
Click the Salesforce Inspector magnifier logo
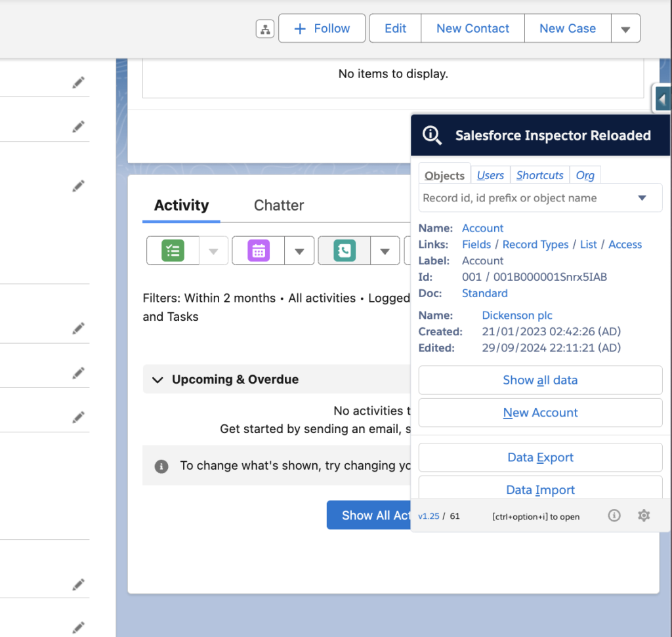point(432,135)
